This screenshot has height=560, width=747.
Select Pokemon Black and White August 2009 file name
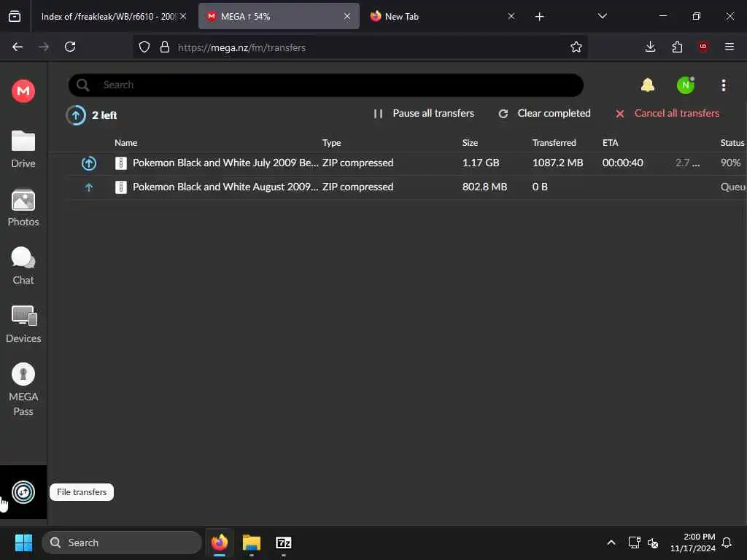pos(225,187)
